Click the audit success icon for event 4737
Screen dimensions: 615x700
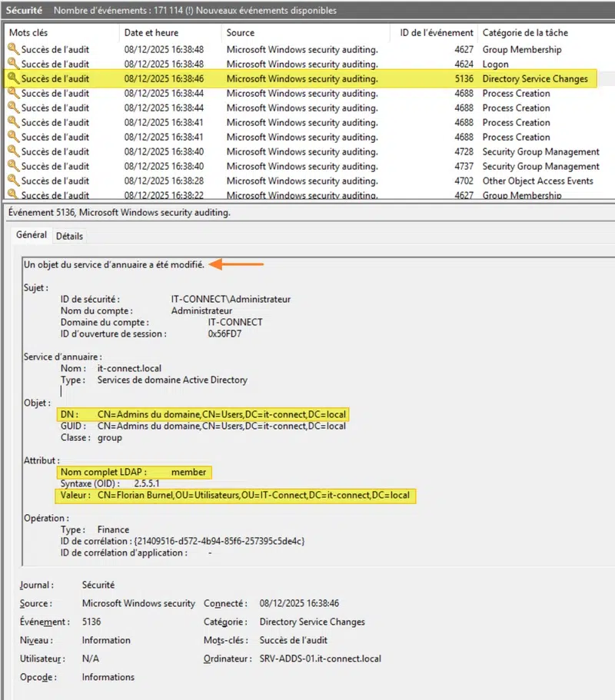(x=13, y=166)
